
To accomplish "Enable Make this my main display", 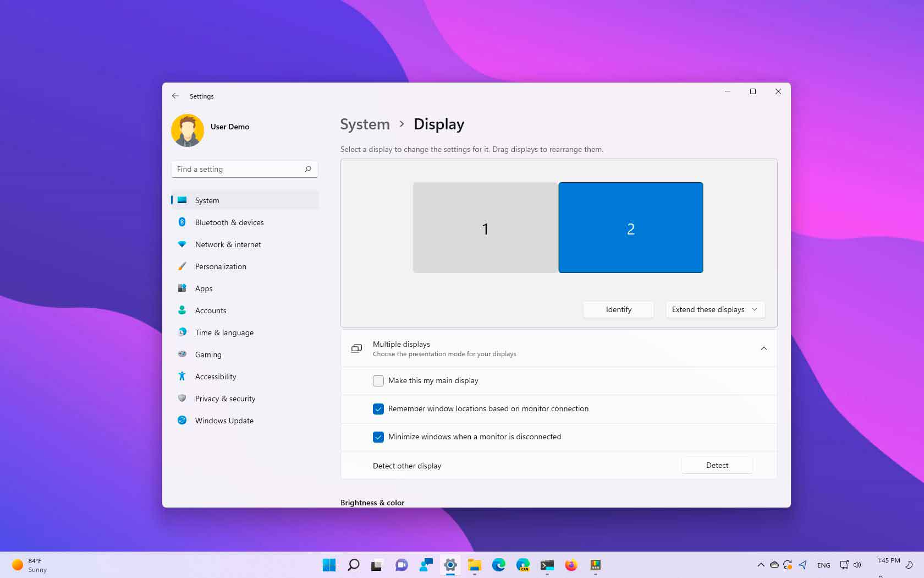I will [378, 380].
